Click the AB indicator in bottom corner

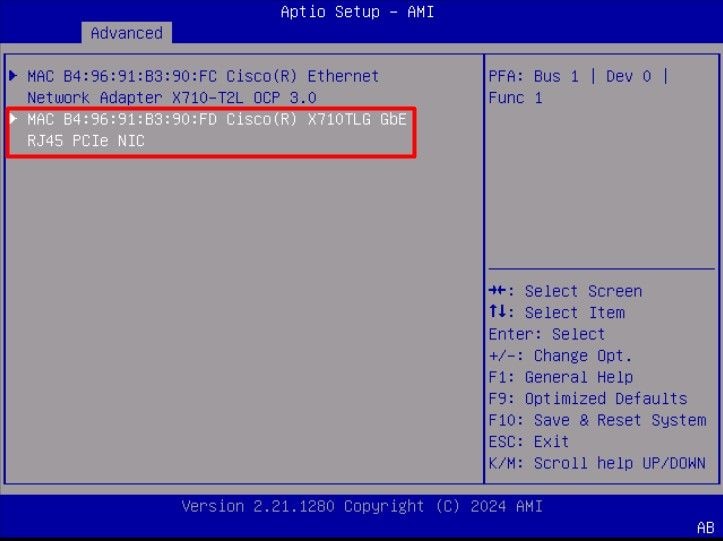point(705,527)
